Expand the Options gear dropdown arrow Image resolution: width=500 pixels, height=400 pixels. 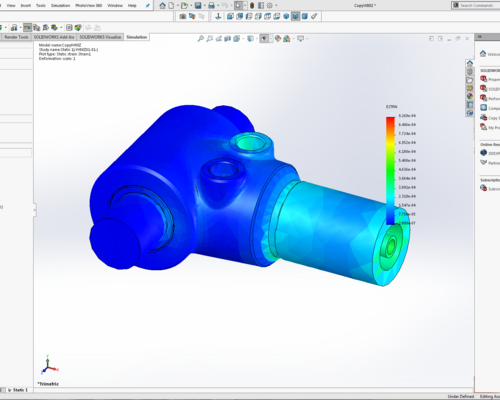276,6
